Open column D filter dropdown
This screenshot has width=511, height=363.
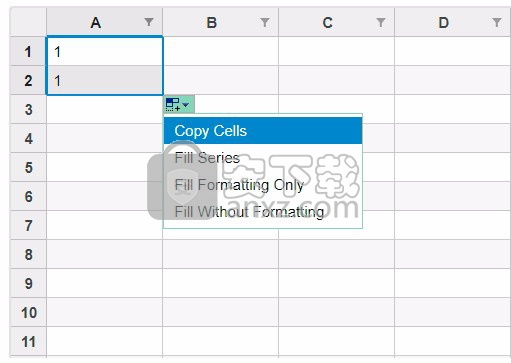497,22
